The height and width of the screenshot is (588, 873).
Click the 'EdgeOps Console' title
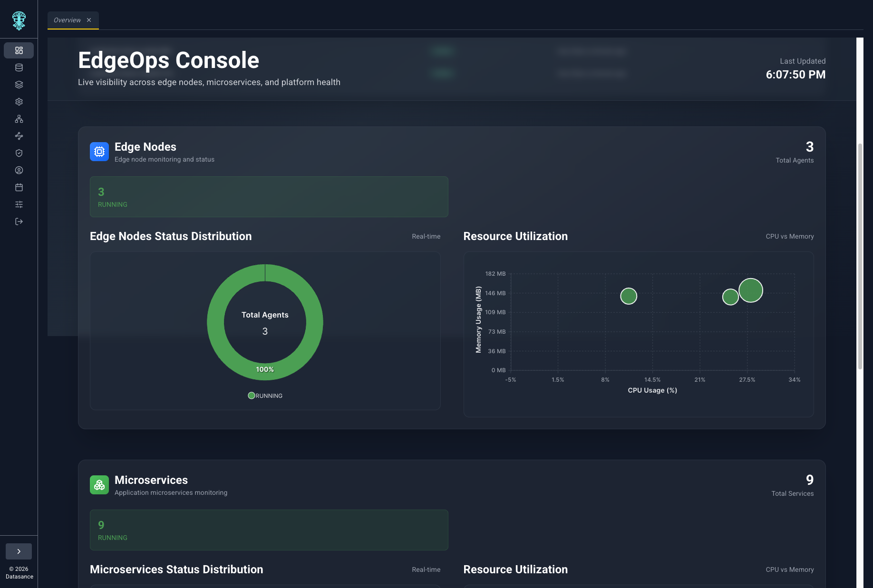(168, 60)
